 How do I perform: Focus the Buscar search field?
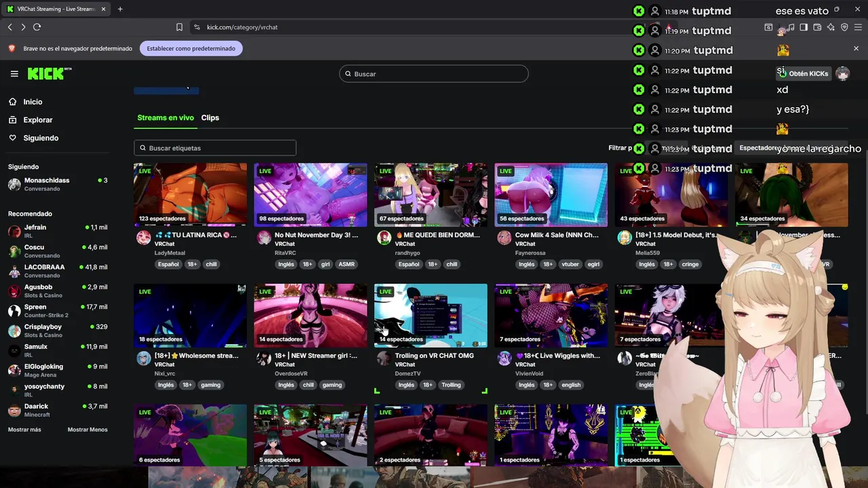click(434, 74)
